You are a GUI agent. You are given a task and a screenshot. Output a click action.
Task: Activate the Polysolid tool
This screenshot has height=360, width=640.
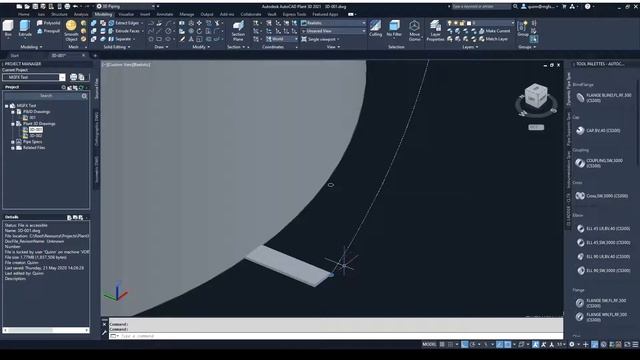pyautogui.click(x=49, y=23)
